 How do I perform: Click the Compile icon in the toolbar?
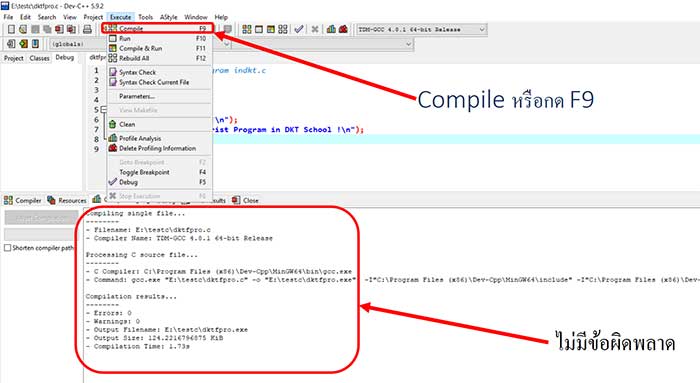point(246,29)
